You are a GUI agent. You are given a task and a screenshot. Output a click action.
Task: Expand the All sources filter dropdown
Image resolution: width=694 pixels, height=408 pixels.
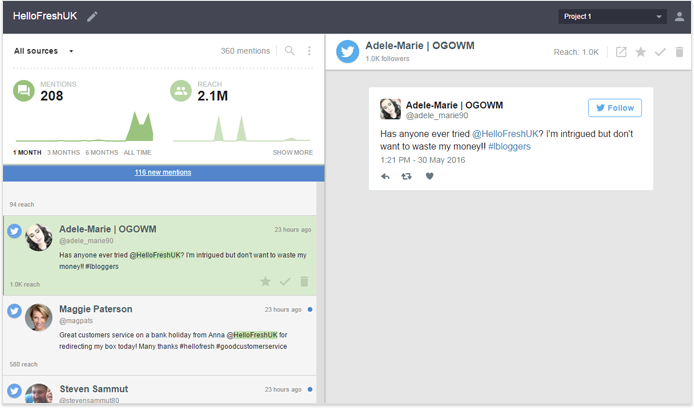tap(43, 51)
